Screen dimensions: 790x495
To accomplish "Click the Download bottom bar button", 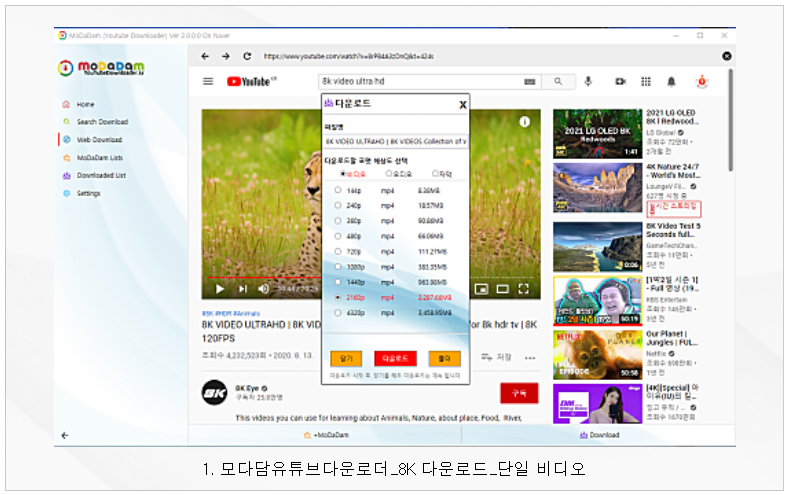I will 599,435.
